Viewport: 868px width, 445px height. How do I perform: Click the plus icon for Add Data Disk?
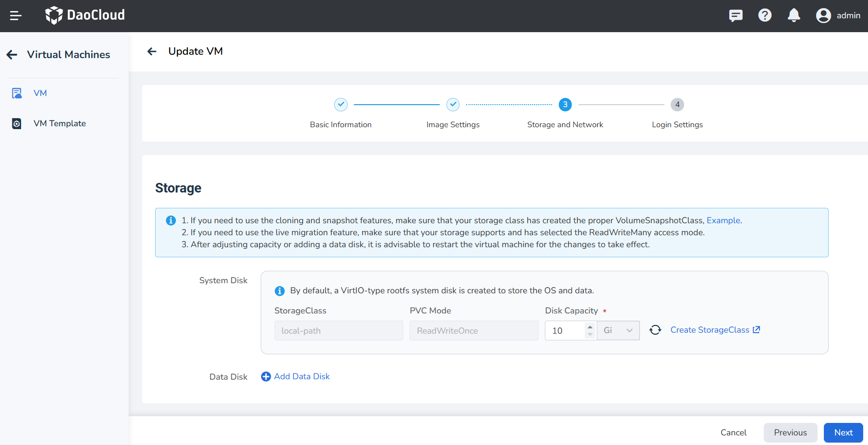point(266,377)
